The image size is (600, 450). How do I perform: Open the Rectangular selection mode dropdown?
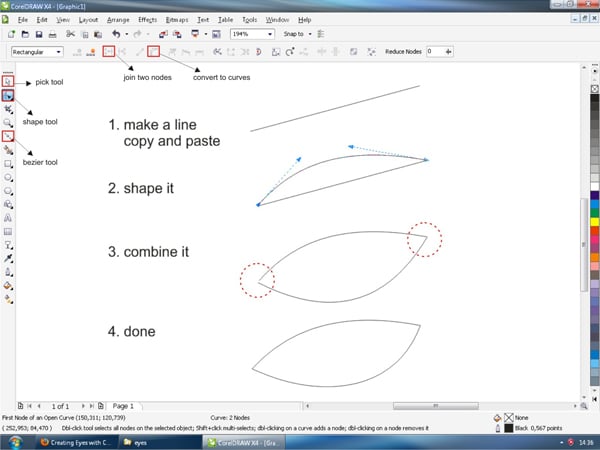[59, 51]
